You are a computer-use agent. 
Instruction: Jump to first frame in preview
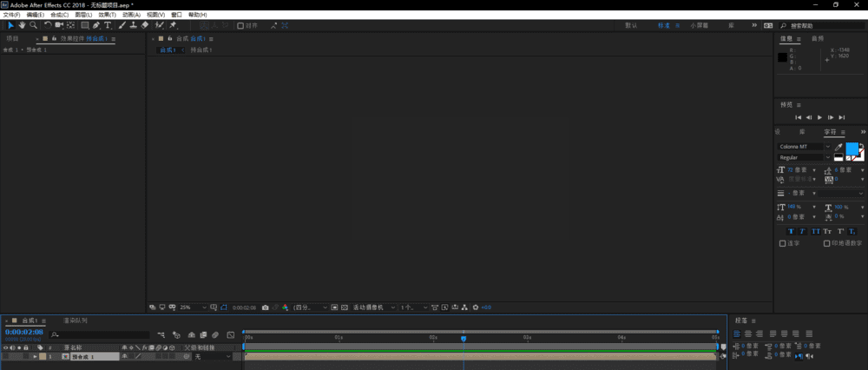[x=799, y=117]
